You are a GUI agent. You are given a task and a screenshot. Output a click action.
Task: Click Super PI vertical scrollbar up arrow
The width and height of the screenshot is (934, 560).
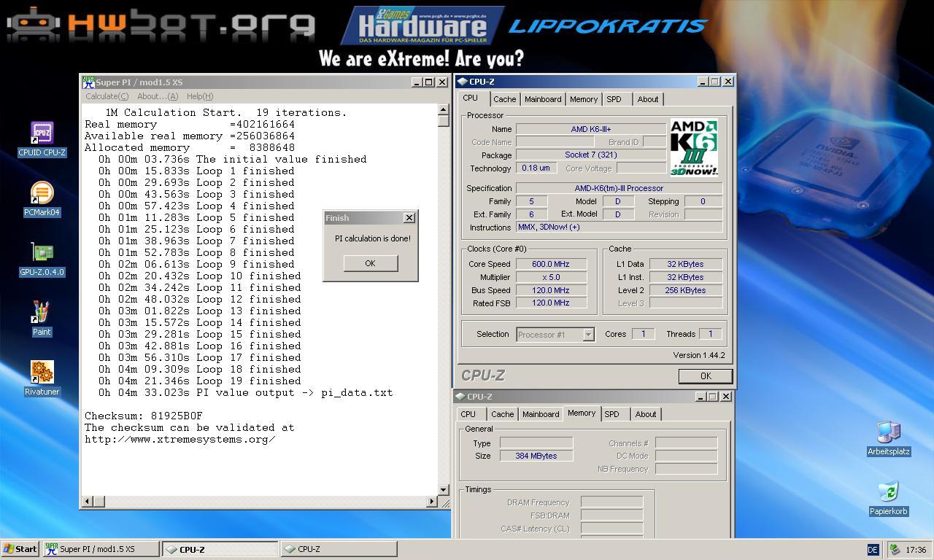coord(444,110)
